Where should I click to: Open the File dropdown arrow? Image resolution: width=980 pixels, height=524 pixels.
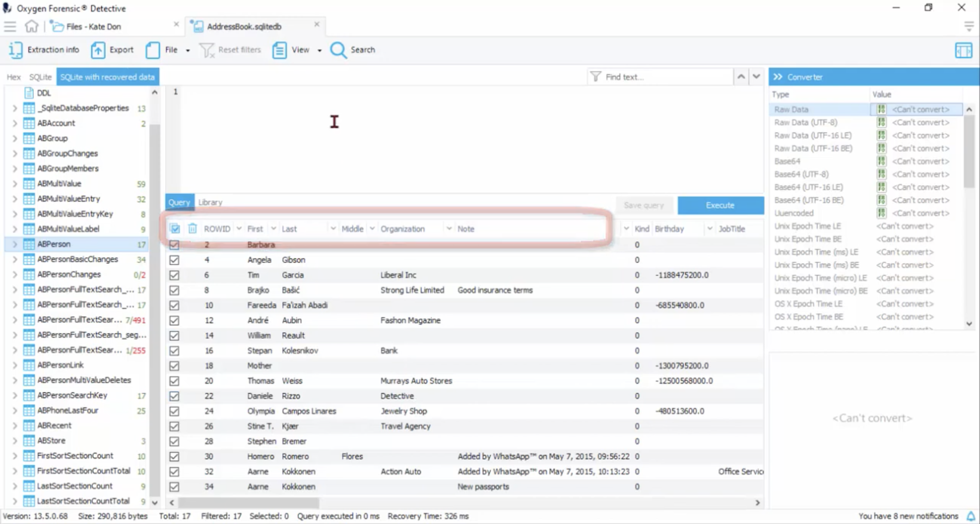click(188, 50)
